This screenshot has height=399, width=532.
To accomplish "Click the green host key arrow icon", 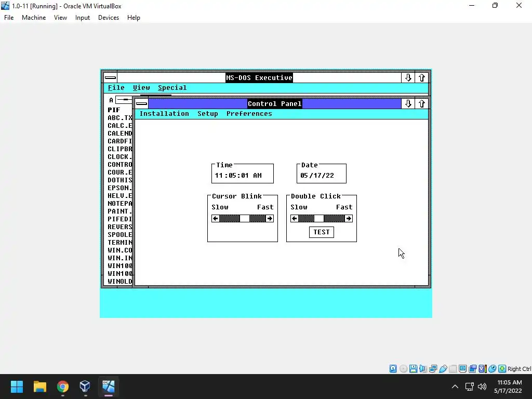I will coord(502,369).
